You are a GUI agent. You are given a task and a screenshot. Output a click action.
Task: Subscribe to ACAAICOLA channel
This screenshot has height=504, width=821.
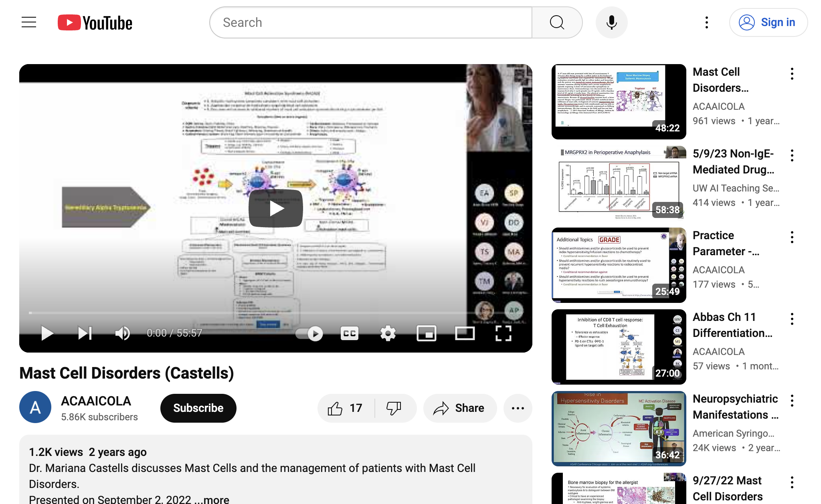coord(198,408)
